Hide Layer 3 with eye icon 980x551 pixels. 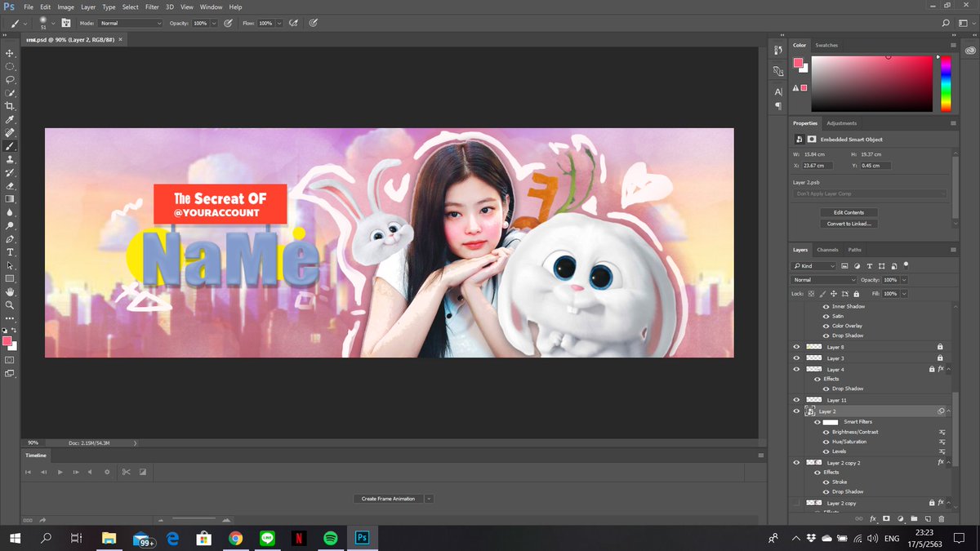[x=796, y=358]
